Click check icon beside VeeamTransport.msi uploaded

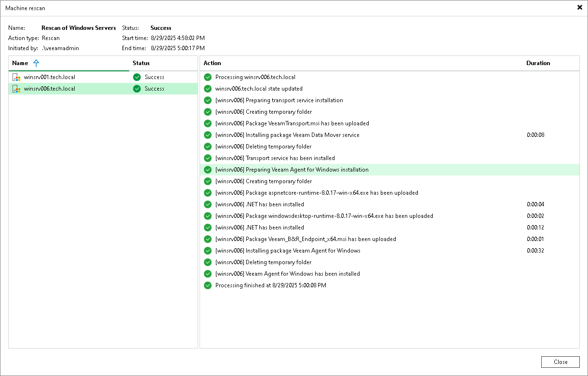208,123
